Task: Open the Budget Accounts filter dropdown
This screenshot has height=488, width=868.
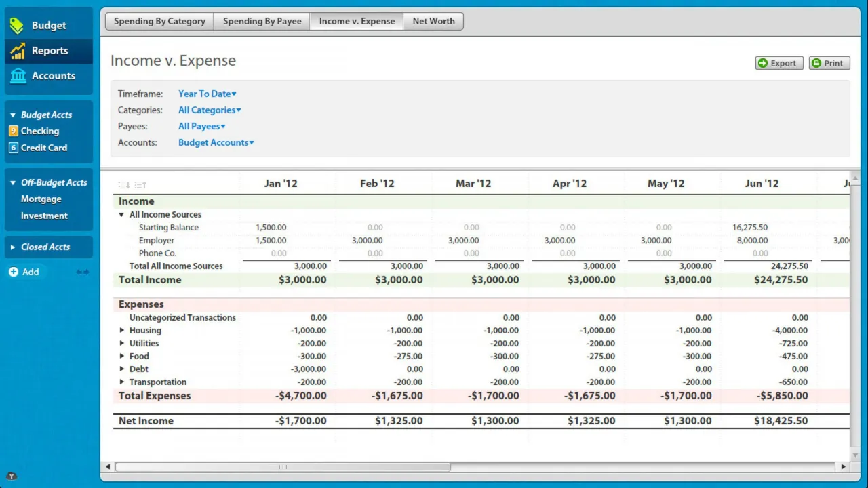Action: (x=216, y=143)
